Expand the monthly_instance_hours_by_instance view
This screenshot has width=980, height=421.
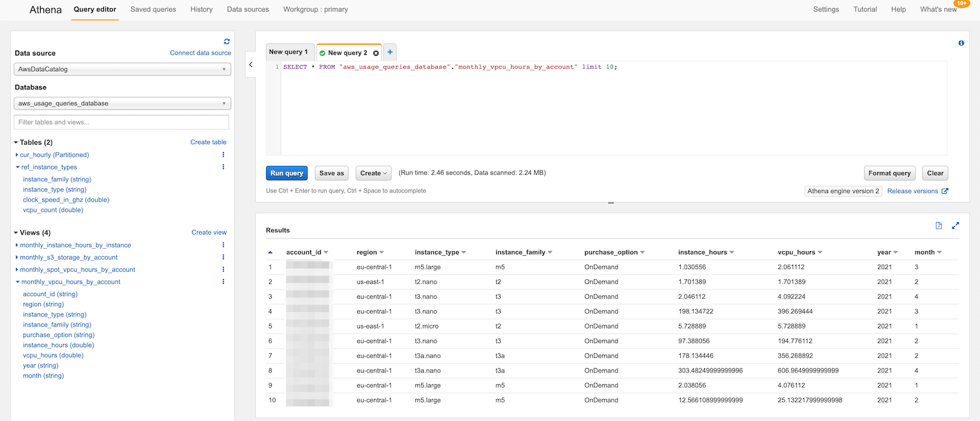pyautogui.click(x=17, y=245)
